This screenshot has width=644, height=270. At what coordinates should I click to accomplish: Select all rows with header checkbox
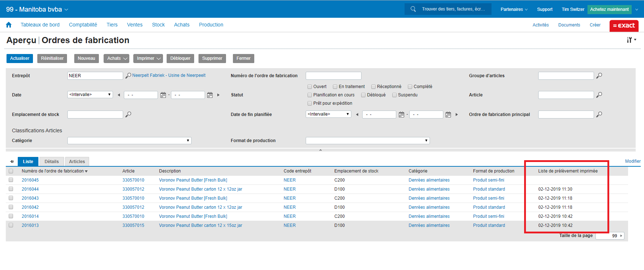(11, 171)
